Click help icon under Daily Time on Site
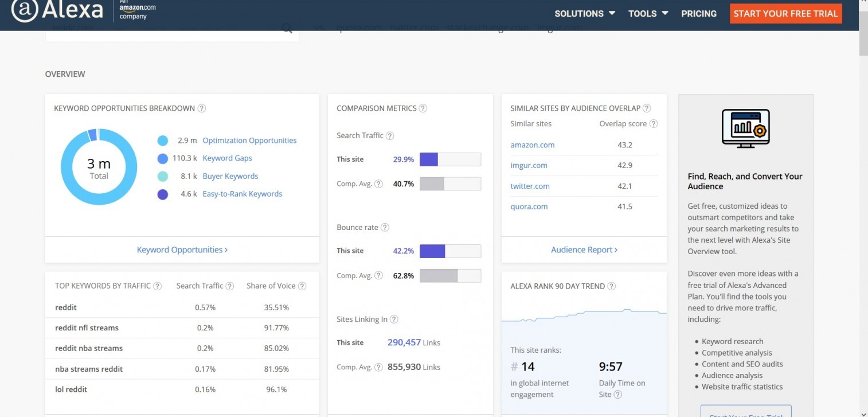 point(618,395)
